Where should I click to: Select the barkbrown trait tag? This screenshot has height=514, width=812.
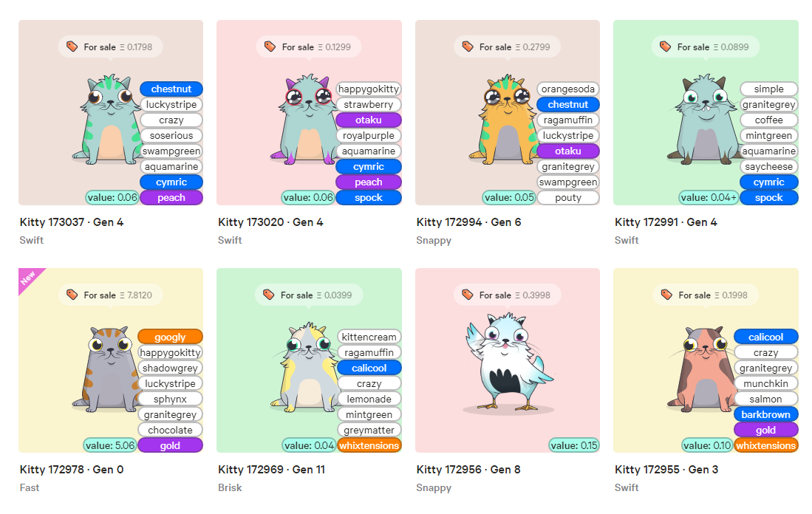tap(766, 414)
